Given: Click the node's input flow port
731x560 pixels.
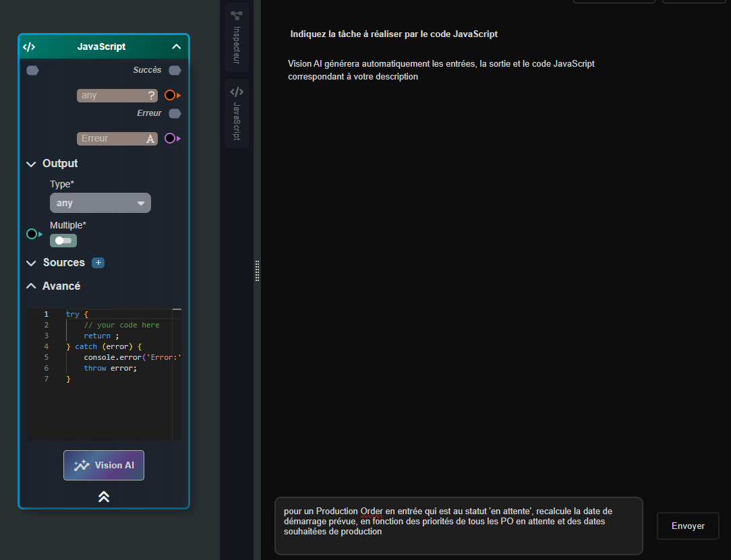Looking at the screenshot, I should click(32, 70).
